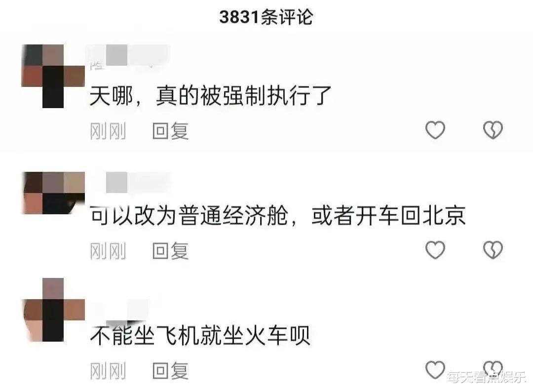This screenshot has width=533, height=392.
Task: Tap broken heart on 普通经济舱 comment
Action: pos(493,250)
